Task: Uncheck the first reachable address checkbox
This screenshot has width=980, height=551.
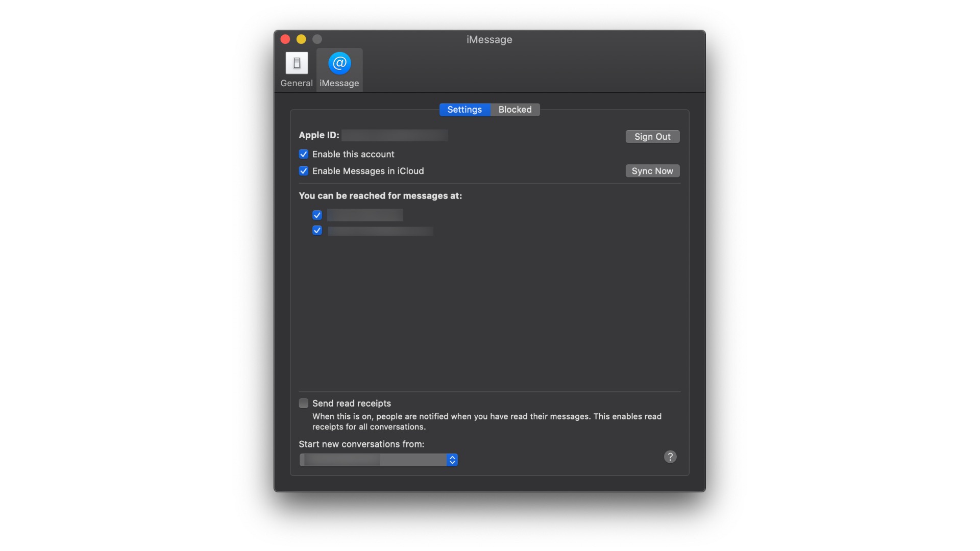Action: coord(317,215)
